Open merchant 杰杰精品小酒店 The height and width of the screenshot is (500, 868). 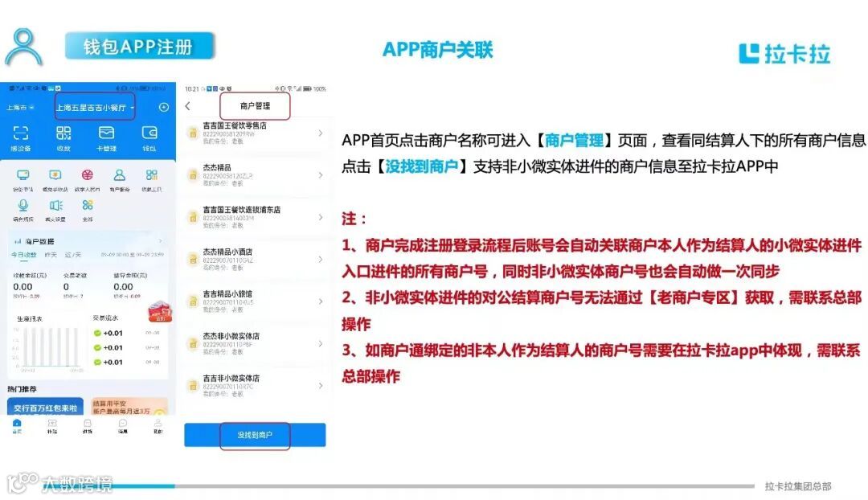(x=256, y=259)
